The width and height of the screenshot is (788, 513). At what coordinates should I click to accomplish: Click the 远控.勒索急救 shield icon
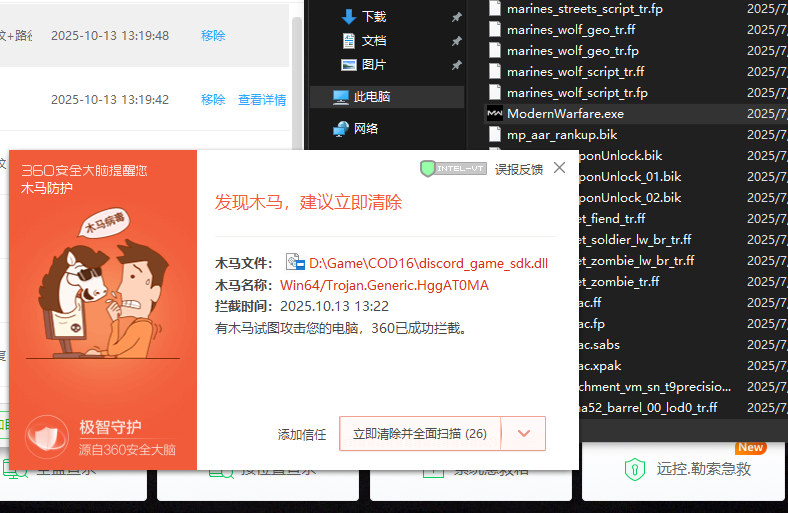pos(635,469)
